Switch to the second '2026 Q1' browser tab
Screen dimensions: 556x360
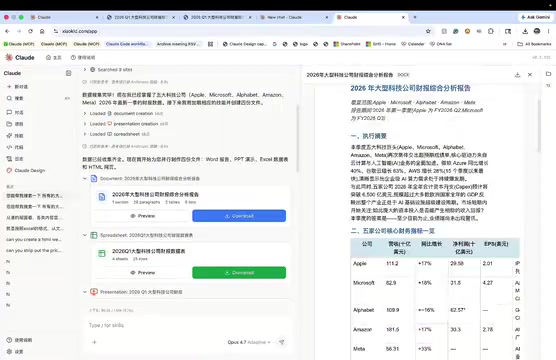[x=141, y=17]
